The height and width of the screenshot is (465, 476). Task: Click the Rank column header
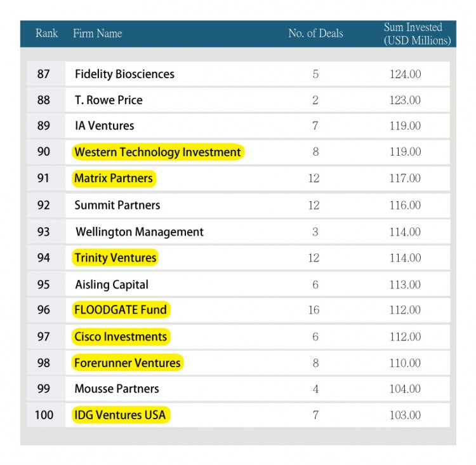[46, 34]
